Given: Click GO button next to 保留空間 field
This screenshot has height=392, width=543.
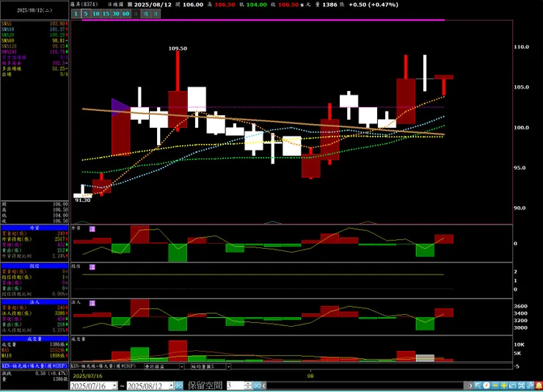Looking at the screenshot, I should (257, 385).
